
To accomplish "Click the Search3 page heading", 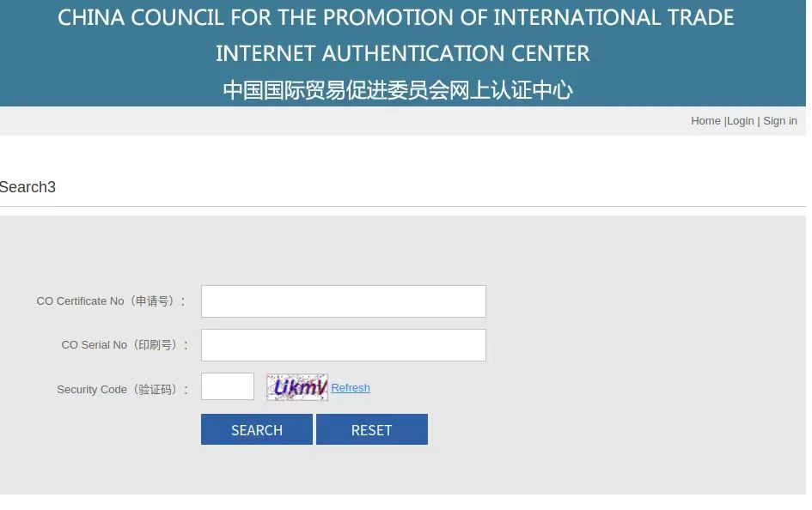I will coord(27,187).
